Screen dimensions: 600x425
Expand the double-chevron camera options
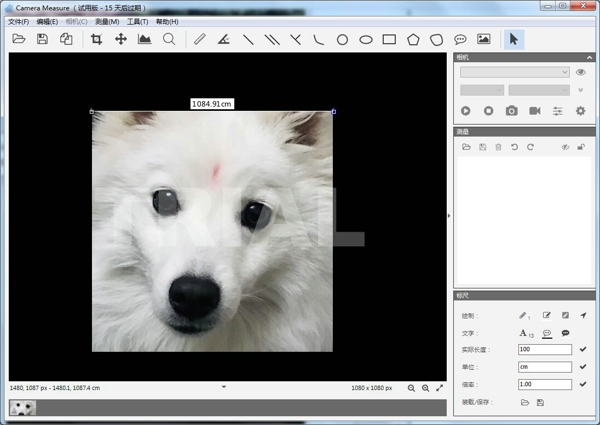[x=581, y=90]
